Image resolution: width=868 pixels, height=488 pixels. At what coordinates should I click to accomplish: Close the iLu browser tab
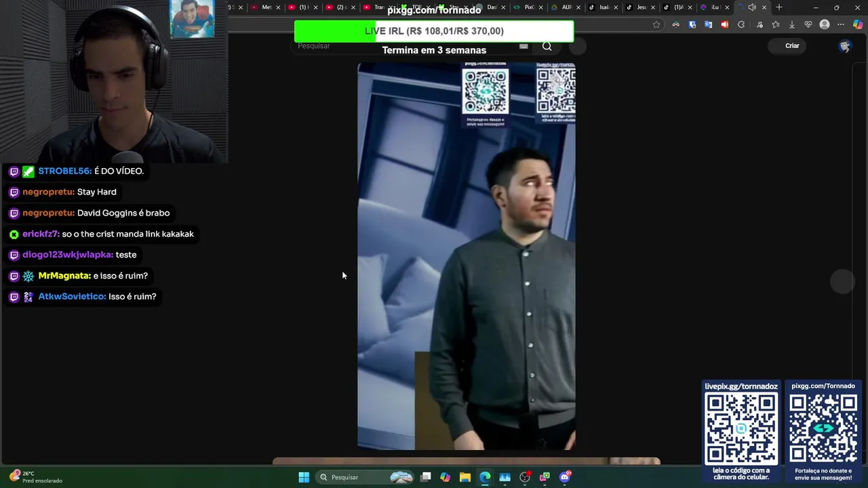point(727,7)
